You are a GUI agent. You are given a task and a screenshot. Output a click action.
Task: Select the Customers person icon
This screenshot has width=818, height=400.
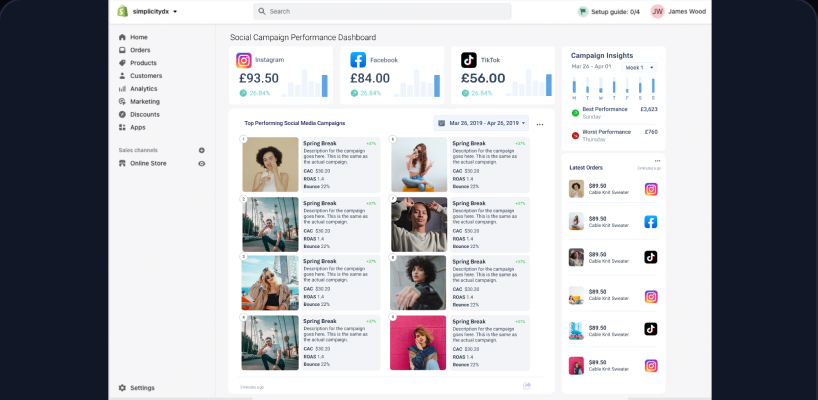point(122,76)
